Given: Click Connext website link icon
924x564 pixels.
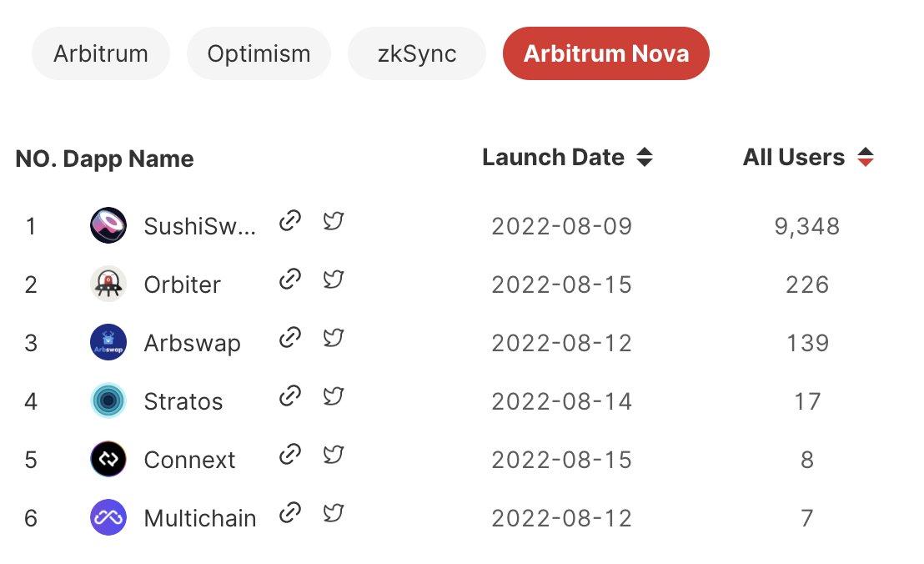Looking at the screenshot, I should [289, 455].
